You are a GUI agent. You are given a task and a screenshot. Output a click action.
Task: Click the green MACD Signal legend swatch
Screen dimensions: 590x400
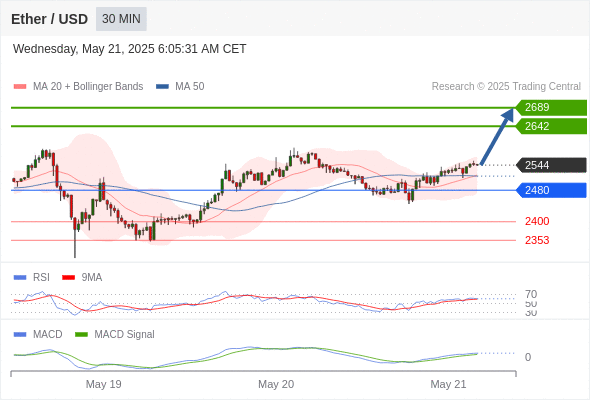point(81,334)
